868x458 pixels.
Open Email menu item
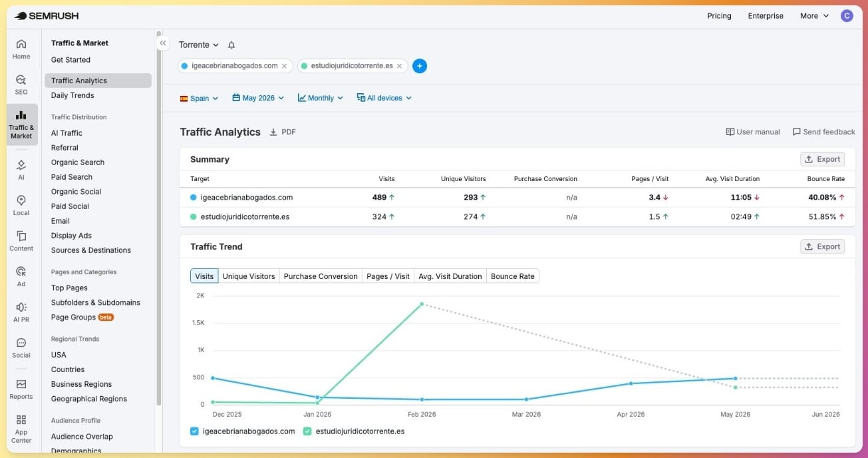point(61,221)
